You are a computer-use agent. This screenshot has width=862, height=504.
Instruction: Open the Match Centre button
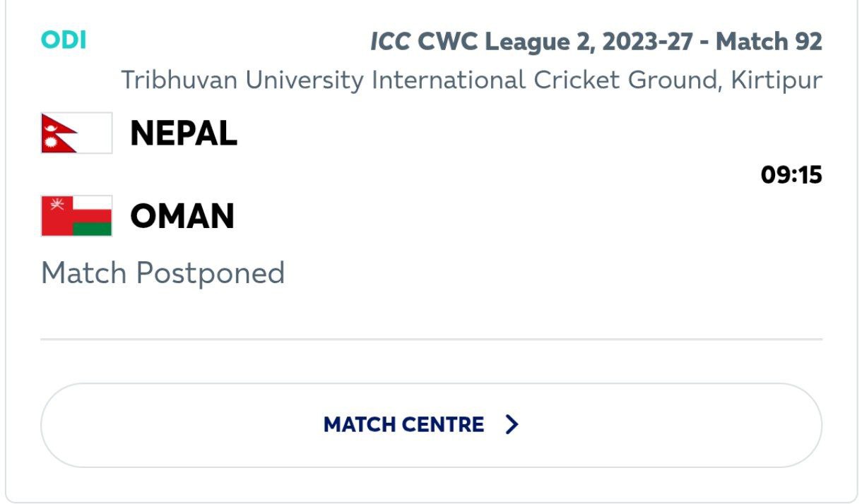click(x=431, y=425)
